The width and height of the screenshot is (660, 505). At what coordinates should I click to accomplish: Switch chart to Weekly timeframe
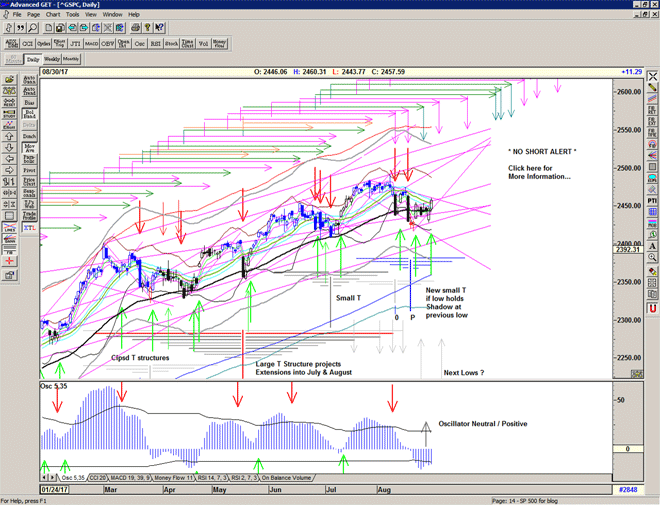click(51, 60)
